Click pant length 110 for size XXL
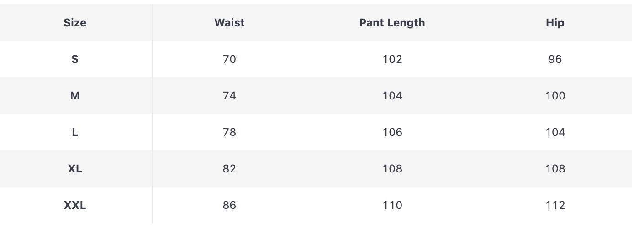Image resolution: width=644 pixels, height=229 pixels. pyautogui.click(x=392, y=205)
